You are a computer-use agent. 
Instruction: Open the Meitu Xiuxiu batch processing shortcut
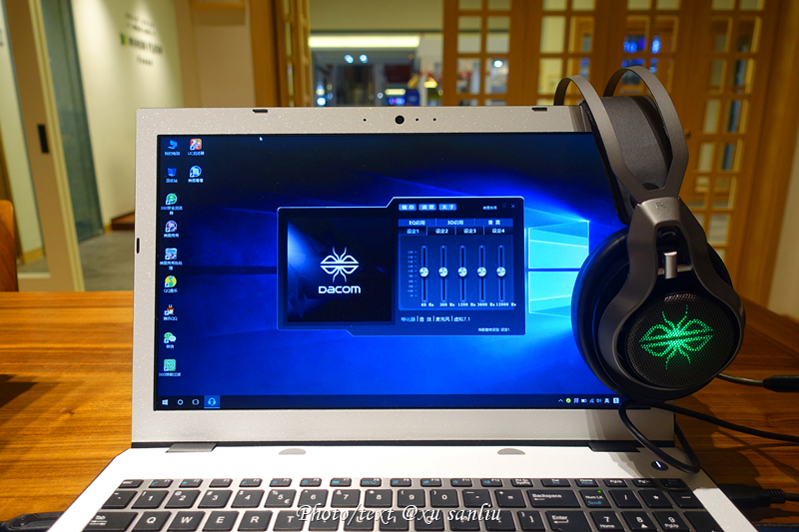click(x=171, y=258)
